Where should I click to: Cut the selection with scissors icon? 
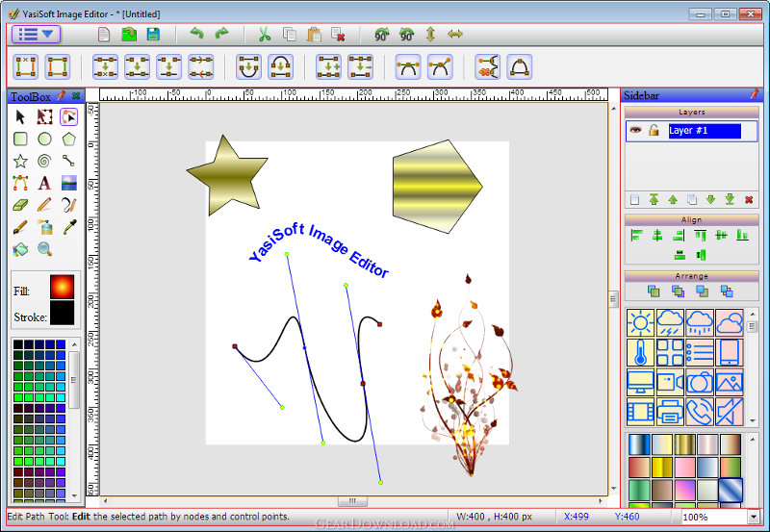265,35
